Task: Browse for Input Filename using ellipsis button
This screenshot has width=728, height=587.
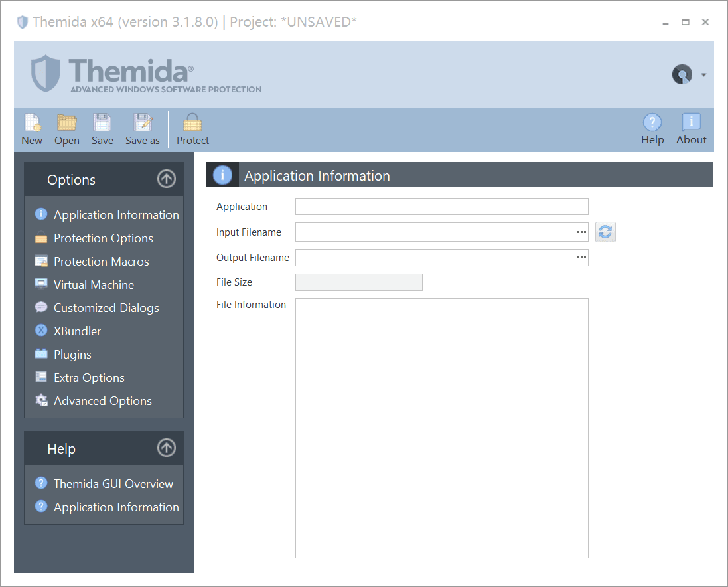Action: [581, 232]
